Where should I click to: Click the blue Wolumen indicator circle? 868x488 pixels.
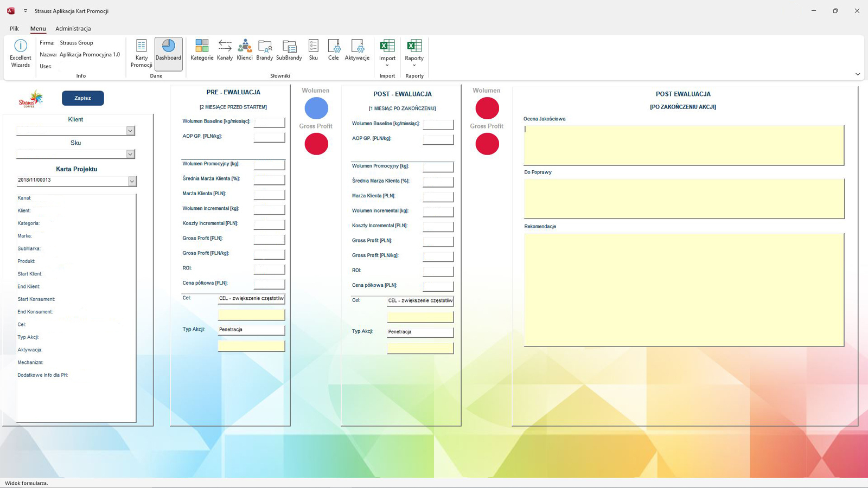tap(316, 108)
